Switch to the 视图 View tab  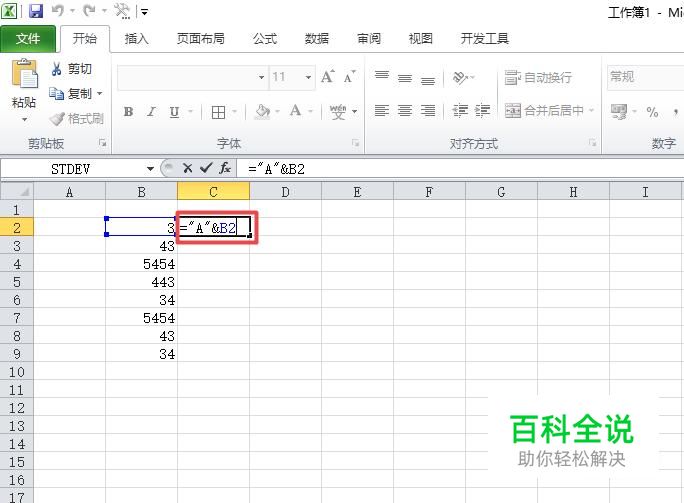click(421, 39)
